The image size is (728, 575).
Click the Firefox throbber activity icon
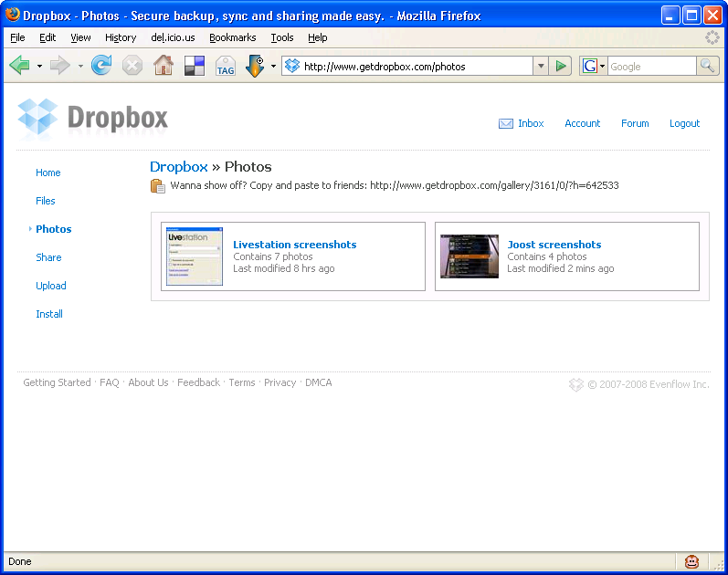[x=712, y=37]
